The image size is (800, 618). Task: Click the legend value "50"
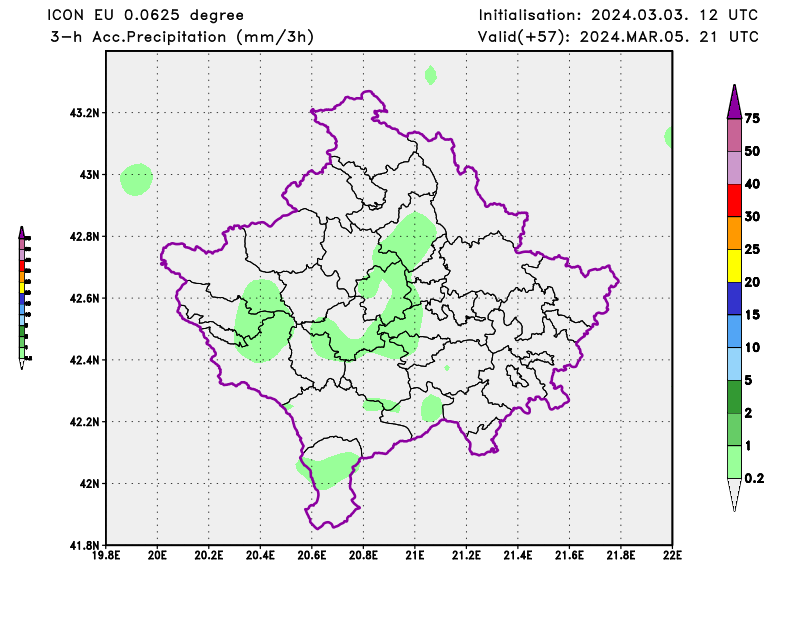pyautogui.click(x=752, y=151)
